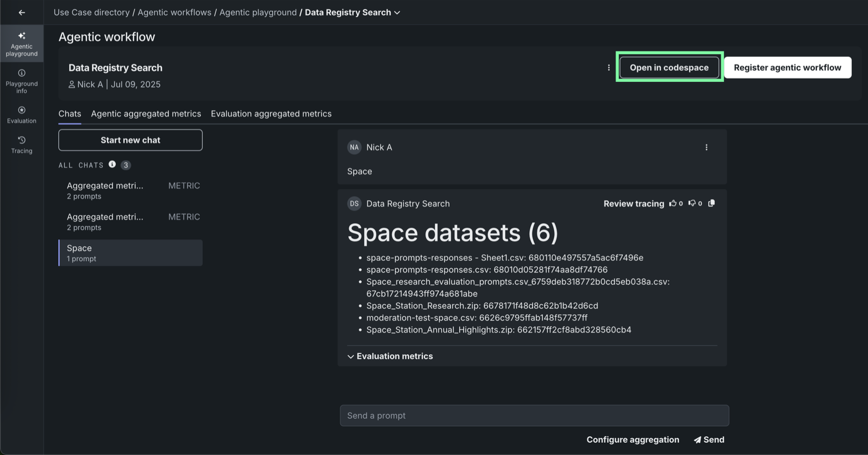Open Tracing from the sidebar
The height and width of the screenshot is (455, 868).
coord(22,145)
